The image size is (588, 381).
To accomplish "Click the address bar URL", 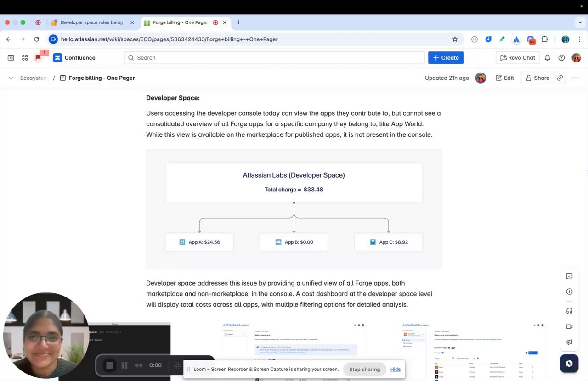I will pos(169,39).
